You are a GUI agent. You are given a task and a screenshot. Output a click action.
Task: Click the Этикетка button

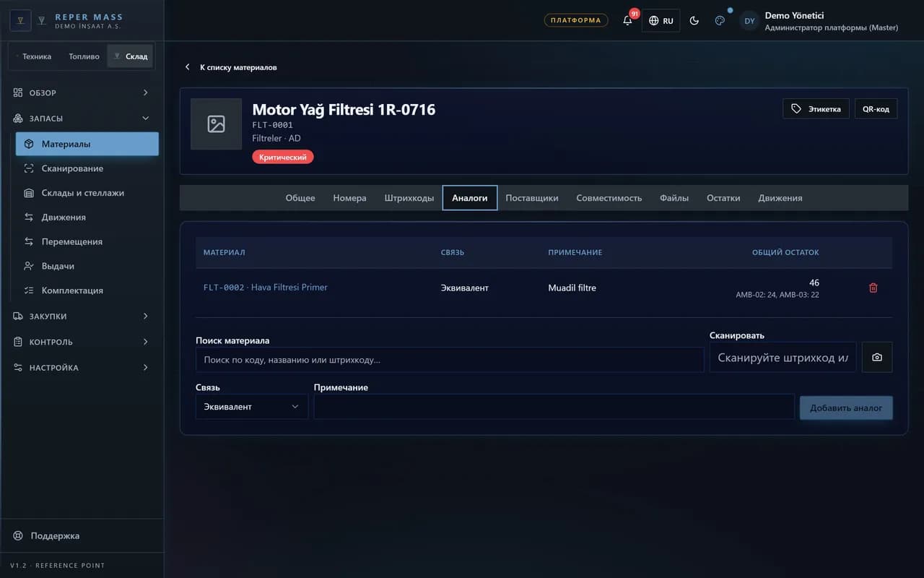point(816,108)
